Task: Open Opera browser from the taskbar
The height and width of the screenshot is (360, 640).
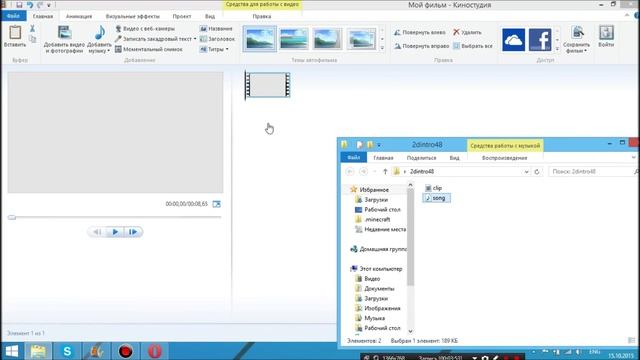Action: (154, 351)
